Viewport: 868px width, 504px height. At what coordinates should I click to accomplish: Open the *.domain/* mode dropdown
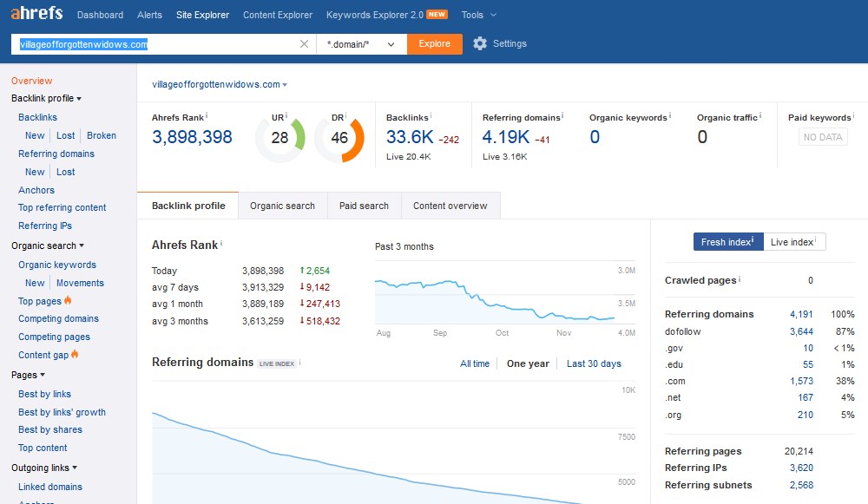(x=361, y=44)
